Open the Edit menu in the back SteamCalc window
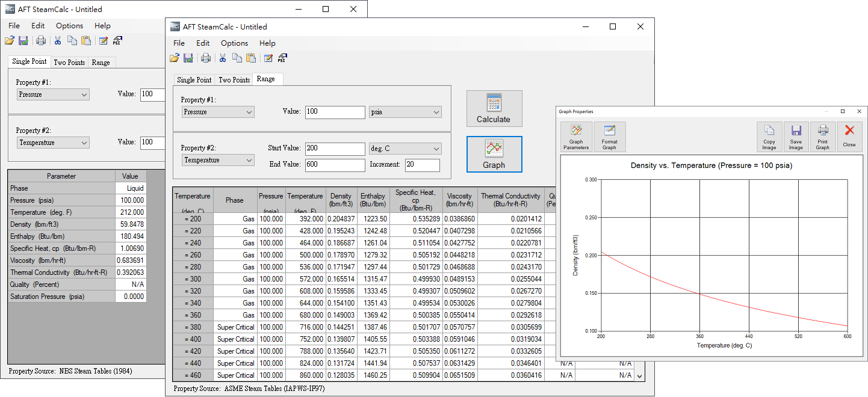This screenshot has height=397, width=868. pos(38,26)
